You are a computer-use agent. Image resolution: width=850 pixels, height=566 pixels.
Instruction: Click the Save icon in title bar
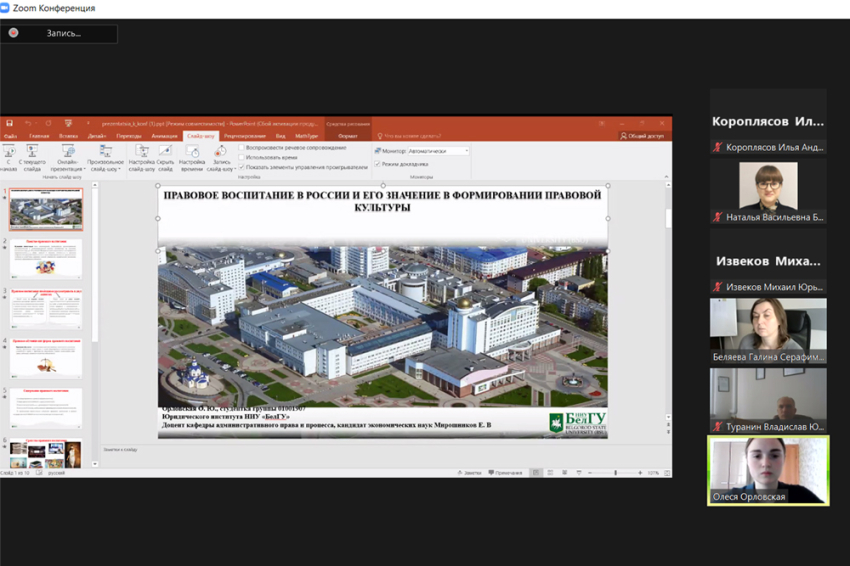(x=10, y=123)
